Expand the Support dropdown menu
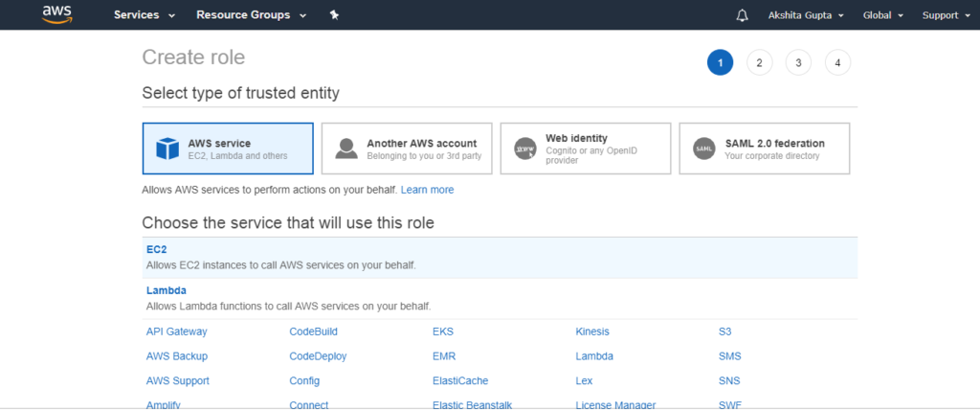The image size is (980, 412). click(x=947, y=15)
